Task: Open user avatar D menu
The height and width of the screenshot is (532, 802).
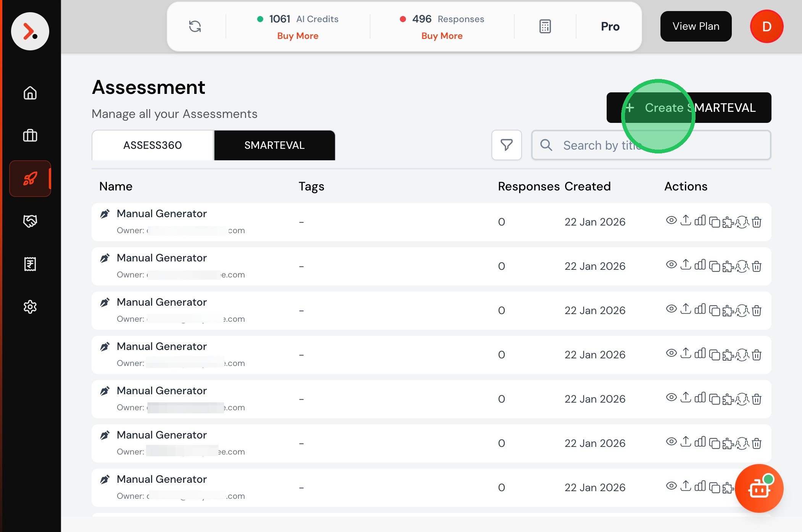Action: coord(767,26)
